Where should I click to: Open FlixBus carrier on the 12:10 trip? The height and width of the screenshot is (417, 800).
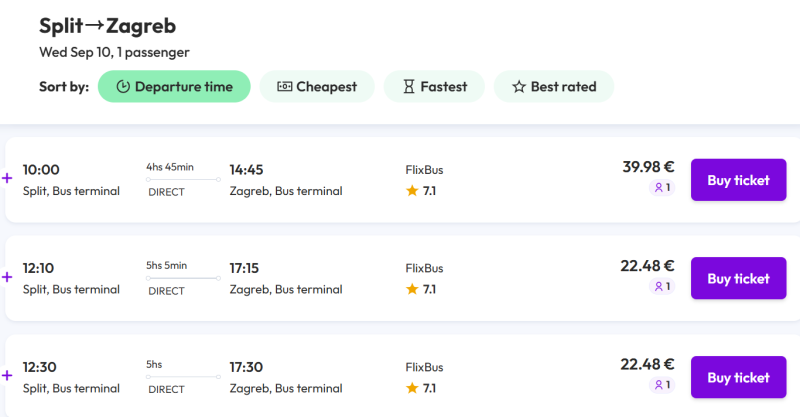[424, 268]
